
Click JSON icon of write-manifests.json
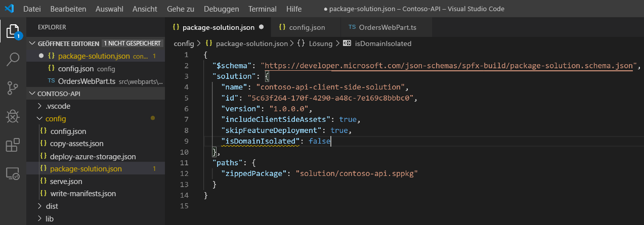pos(44,193)
